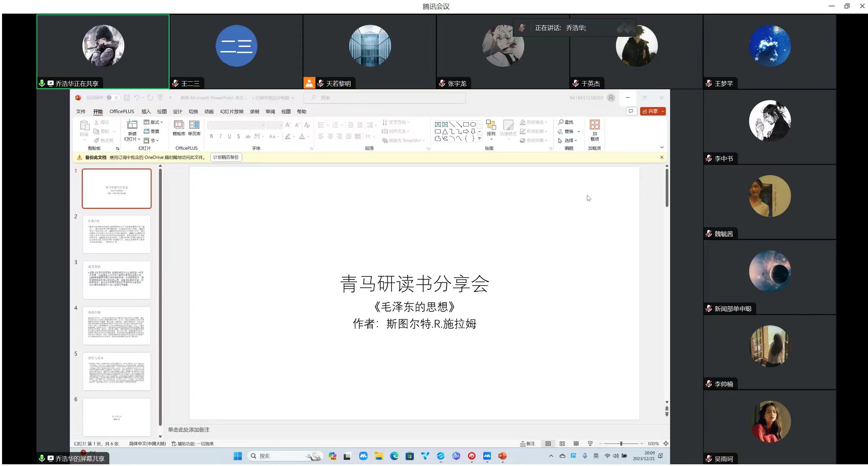Select slide 5 thumbnail 评价与思考
The image size is (868, 466).
(x=117, y=371)
